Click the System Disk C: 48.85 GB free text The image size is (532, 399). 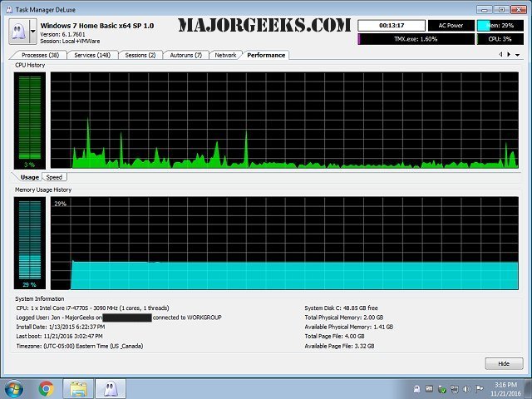pyautogui.click(x=341, y=308)
